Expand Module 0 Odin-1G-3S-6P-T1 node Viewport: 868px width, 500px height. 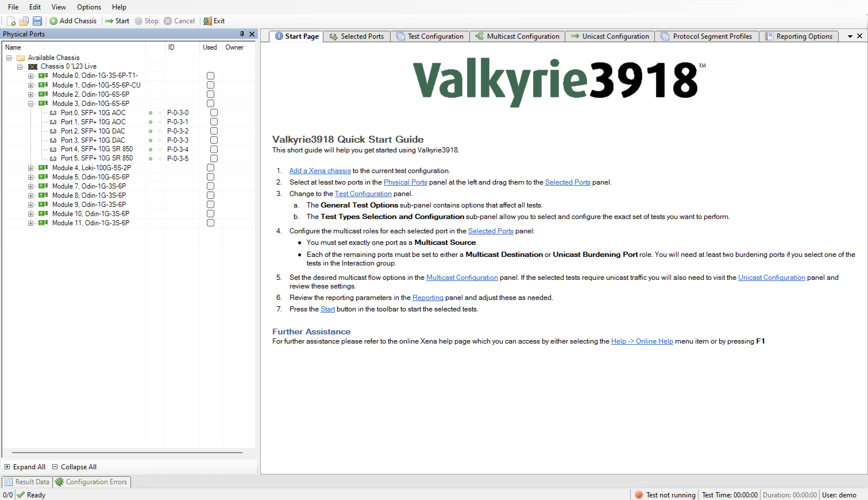pos(30,76)
